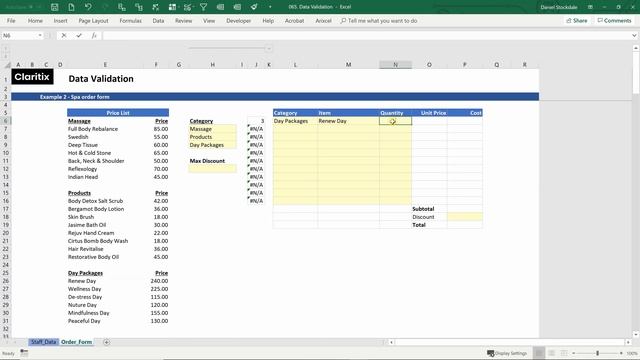The image size is (640, 360).
Task: Confirm entry with the checkmark icon
Action: pos(79,36)
